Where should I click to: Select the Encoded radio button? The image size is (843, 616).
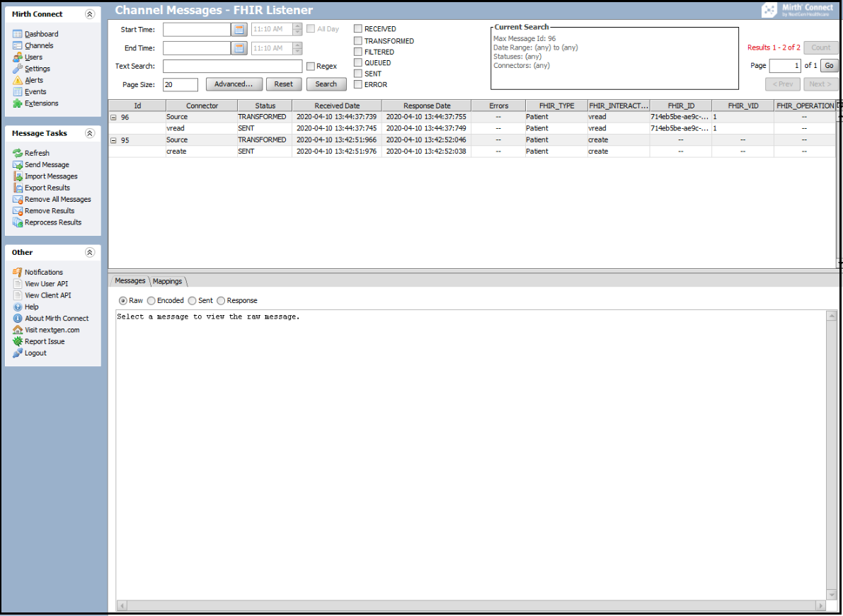click(151, 301)
